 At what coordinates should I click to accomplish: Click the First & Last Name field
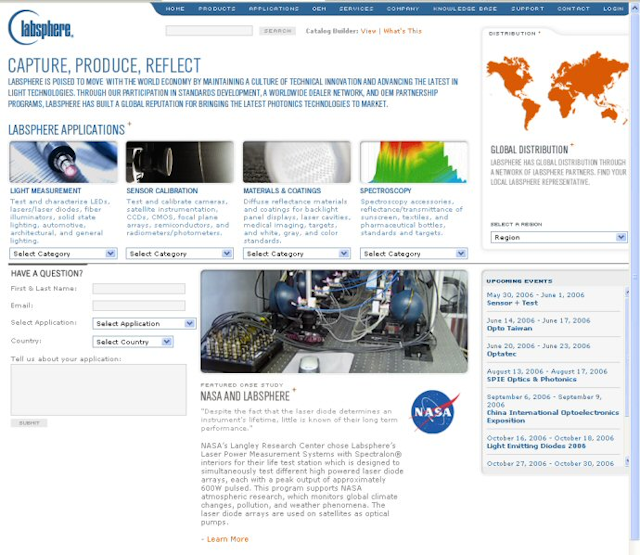[x=139, y=289]
